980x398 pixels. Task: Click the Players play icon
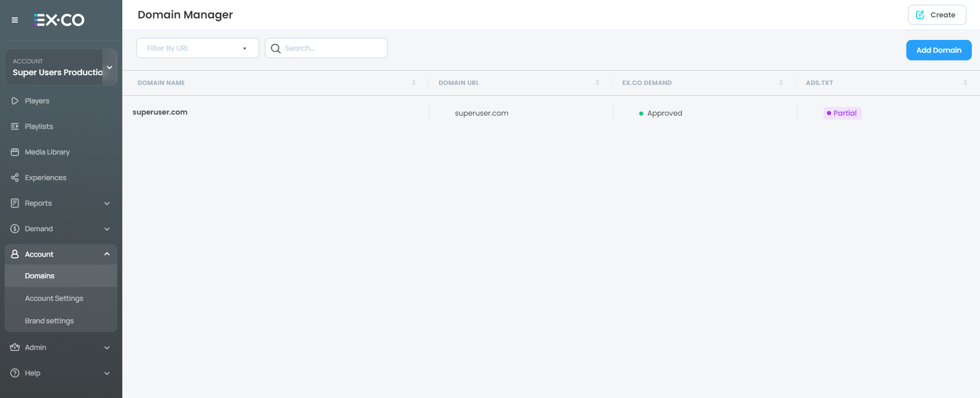click(15, 101)
